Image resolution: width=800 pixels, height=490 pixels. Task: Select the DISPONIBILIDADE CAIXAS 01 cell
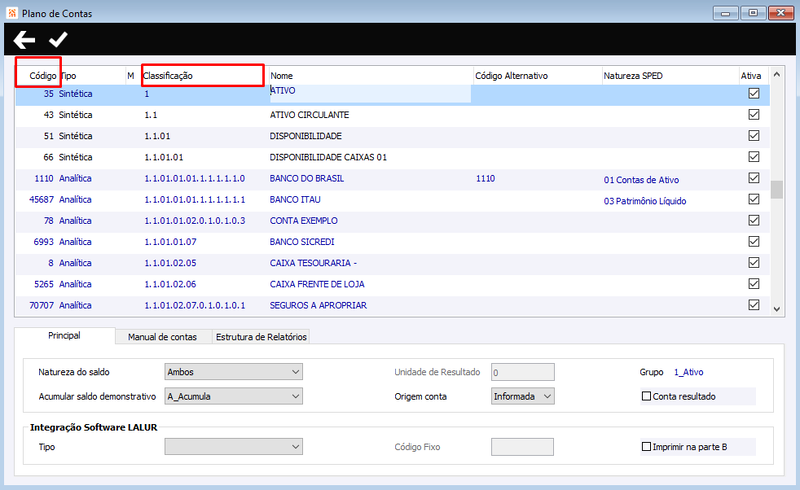[x=328, y=157]
